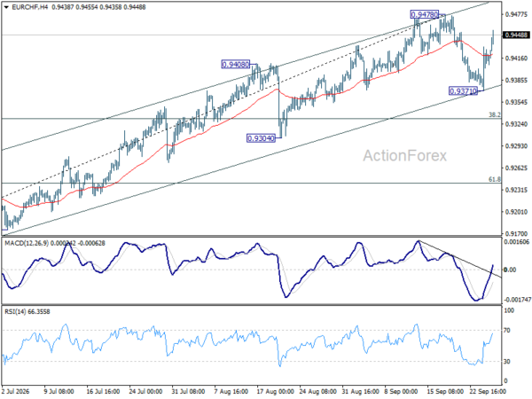Click the 2 Jul 2026 date marker
This screenshot has width=532, height=399.
click(16, 391)
